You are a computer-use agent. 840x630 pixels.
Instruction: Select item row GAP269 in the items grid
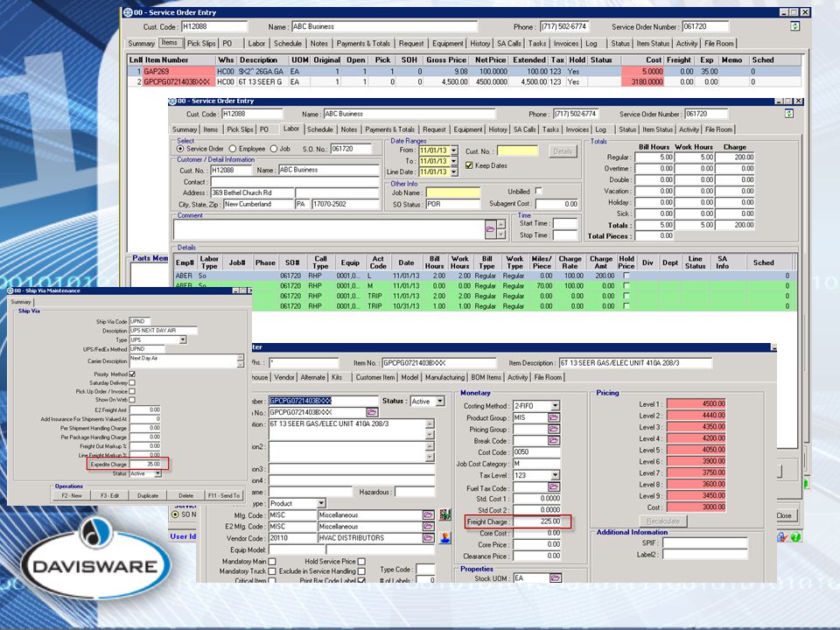(464, 71)
